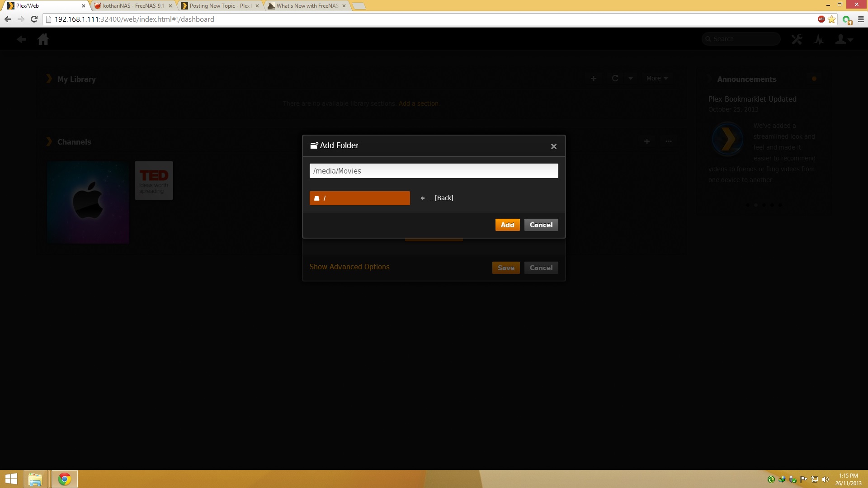
Task: Click the add library section plus icon
Action: click(594, 78)
